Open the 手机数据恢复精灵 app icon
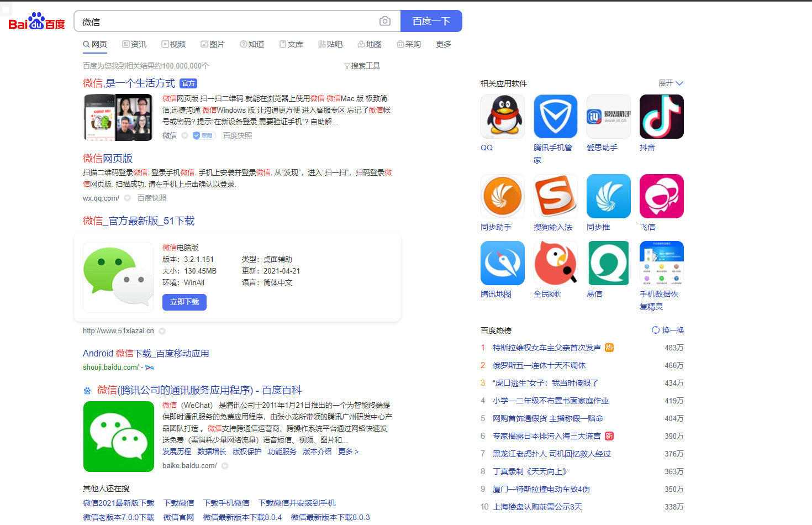812x525 pixels. [662, 263]
